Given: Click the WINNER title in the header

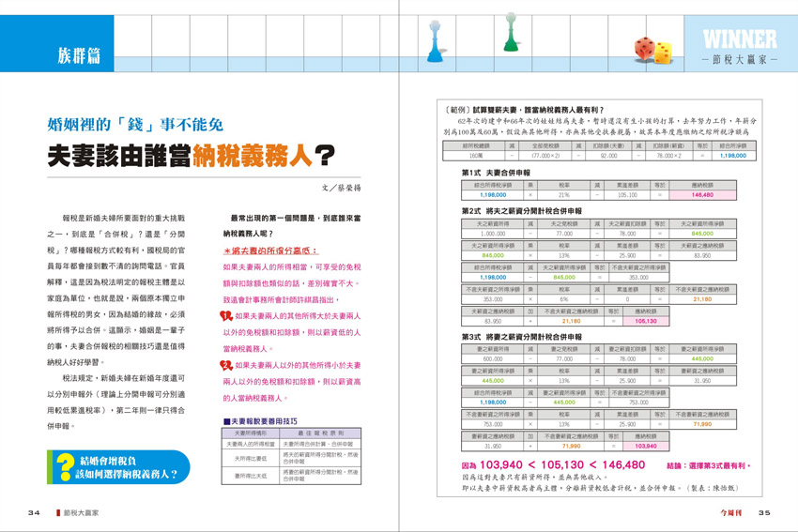Looking at the screenshot, I should point(740,39).
